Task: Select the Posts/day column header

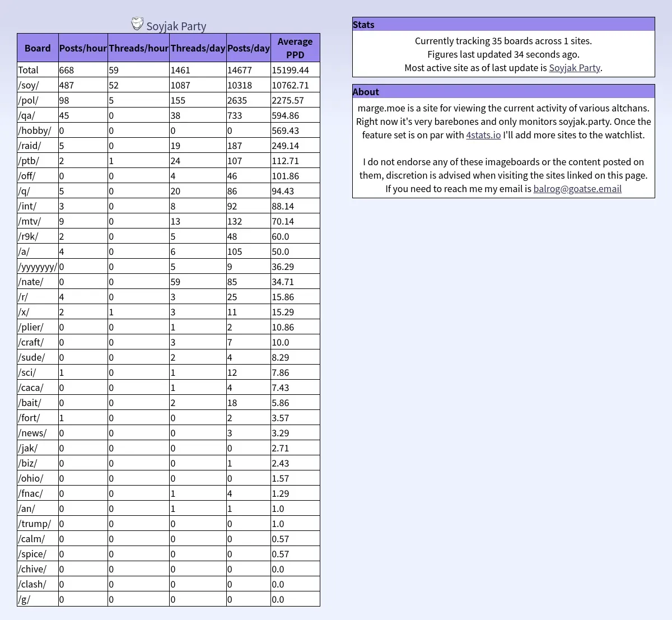Action: tap(249, 48)
